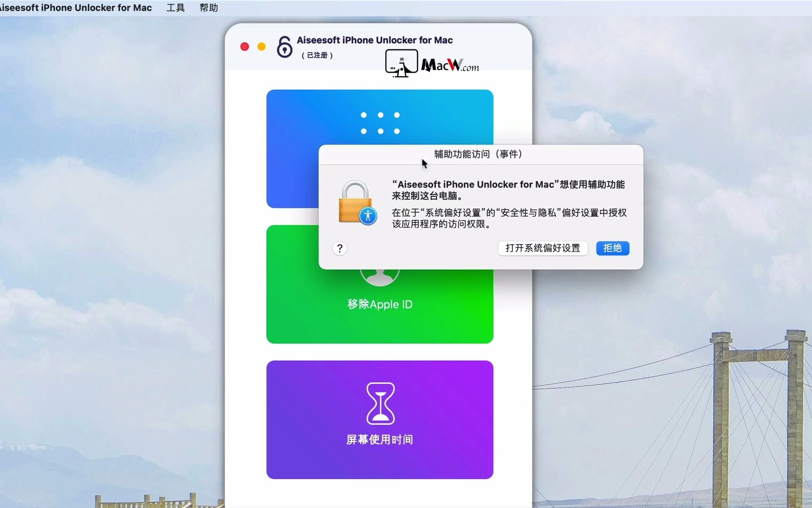812x508 pixels.
Task: Open the 工具 menu in the menu bar
Action: pos(175,8)
